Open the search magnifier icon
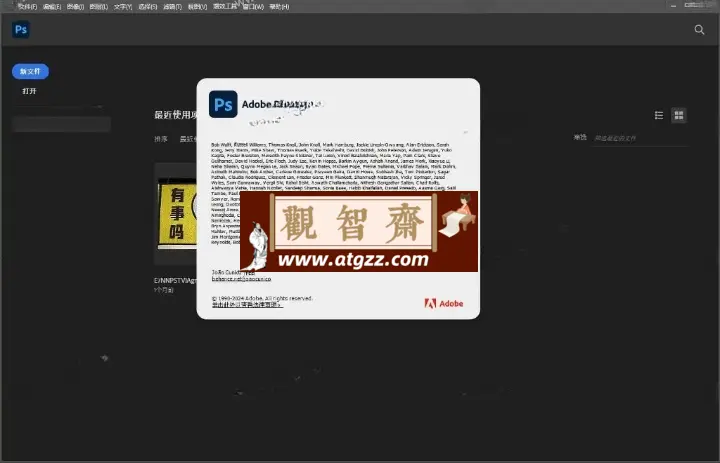The image size is (720, 463). point(699,30)
